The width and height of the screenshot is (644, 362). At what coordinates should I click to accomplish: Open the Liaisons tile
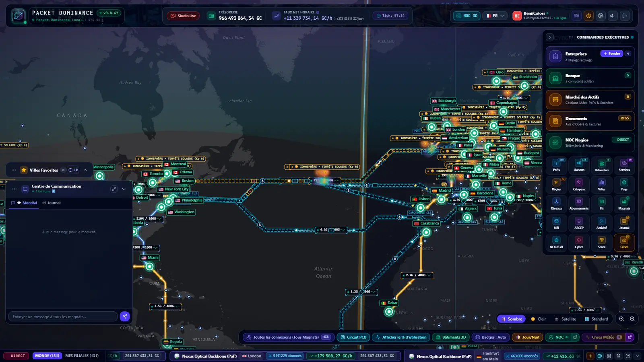click(x=579, y=165)
